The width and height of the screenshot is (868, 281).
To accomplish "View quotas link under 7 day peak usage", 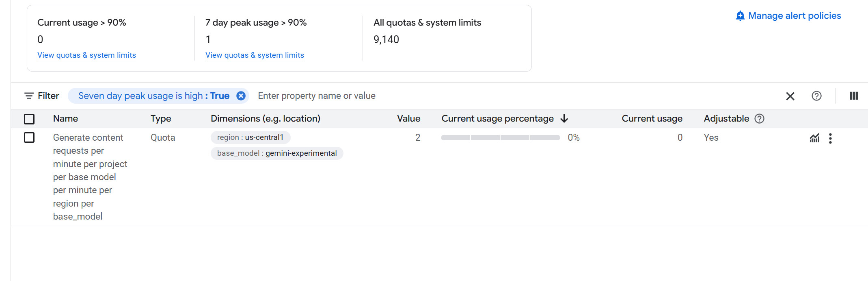I will pyautogui.click(x=255, y=55).
